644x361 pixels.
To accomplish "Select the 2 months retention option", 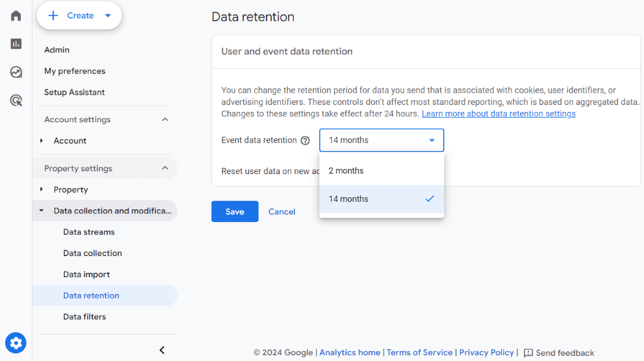I will (346, 170).
